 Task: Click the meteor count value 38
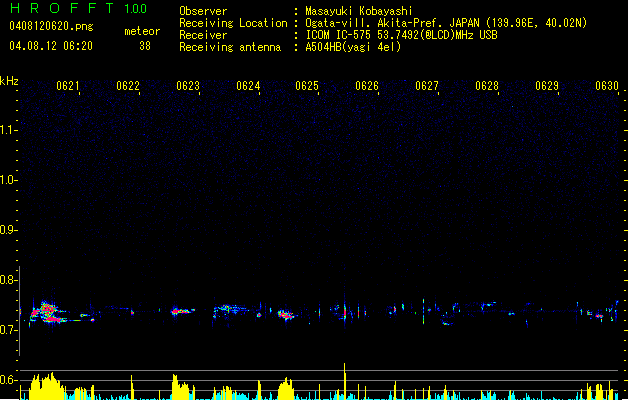click(x=145, y=46)
